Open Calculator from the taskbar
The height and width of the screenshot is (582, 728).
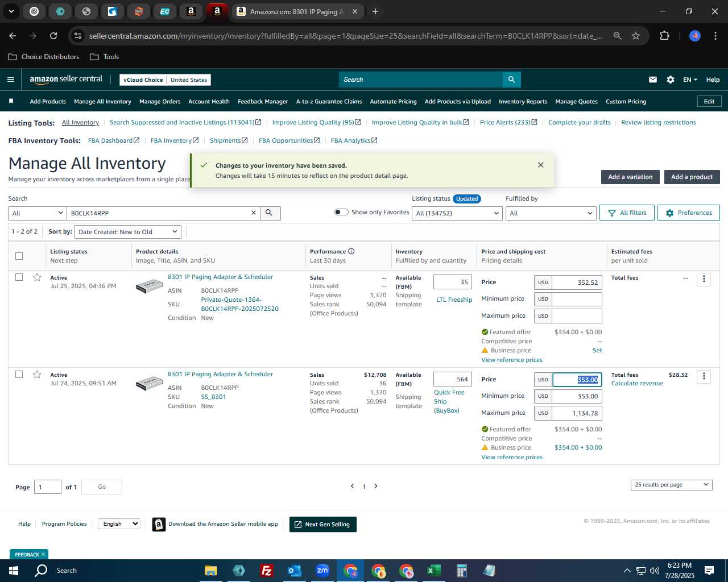click(461, 571)
